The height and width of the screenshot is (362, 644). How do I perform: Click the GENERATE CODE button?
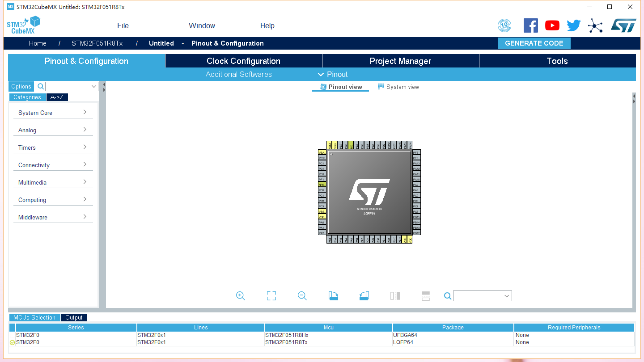point(534,43)
